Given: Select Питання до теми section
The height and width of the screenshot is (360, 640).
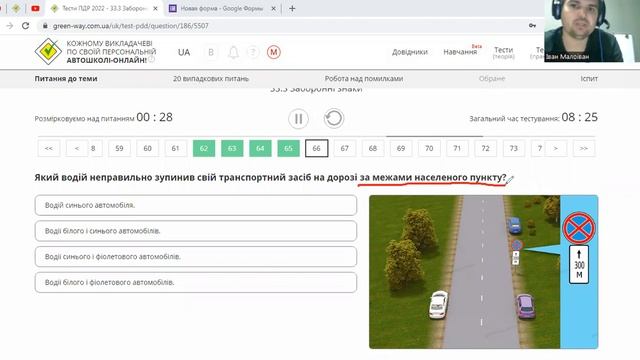Looking at the screenshot, I should tap(66, 78).
